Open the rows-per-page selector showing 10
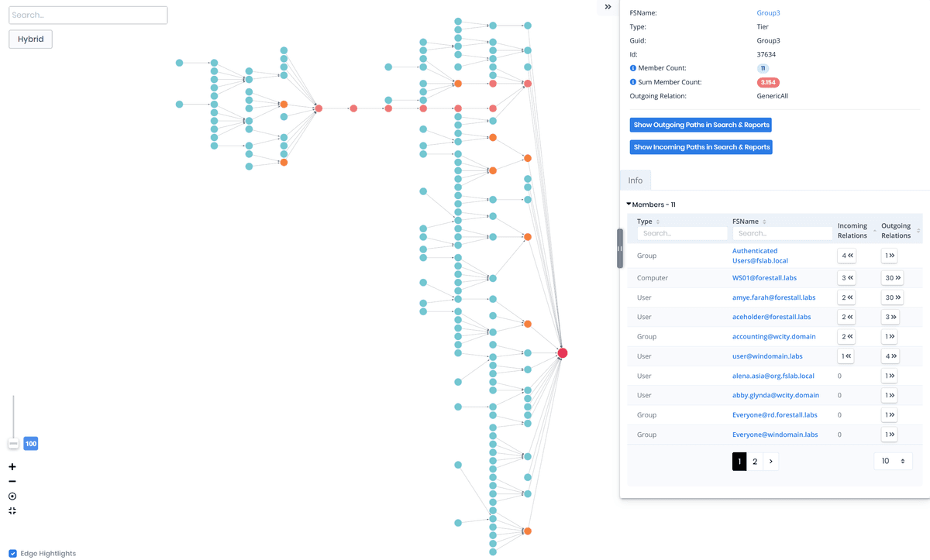Viewport: 930px width, 560px height. (x=893, y=461)
